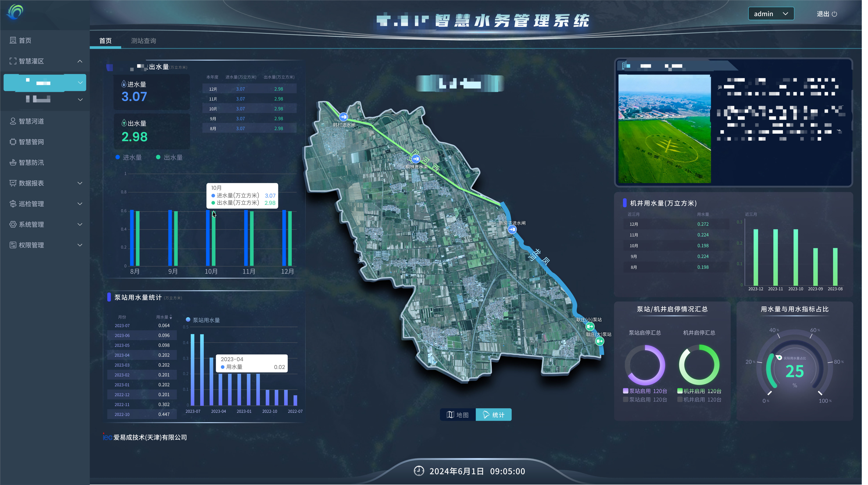Open 智慧河道 in the sidebar

pyautogui.click(x=45, y=121)
